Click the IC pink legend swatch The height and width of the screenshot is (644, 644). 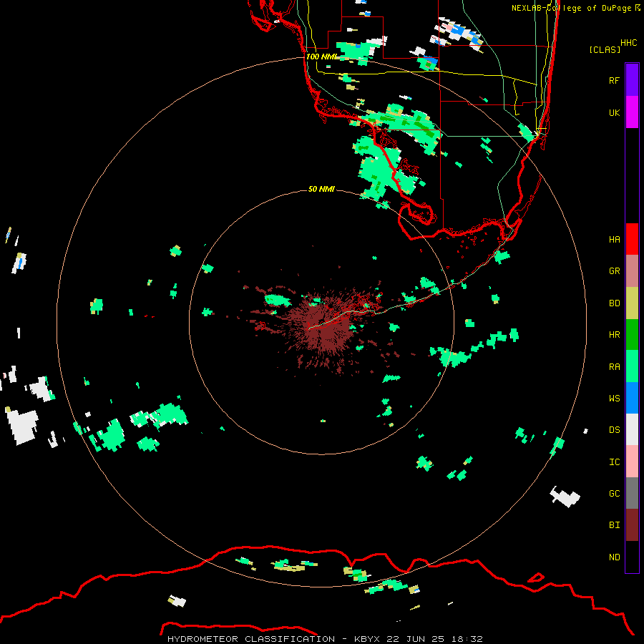click(632, 462)
